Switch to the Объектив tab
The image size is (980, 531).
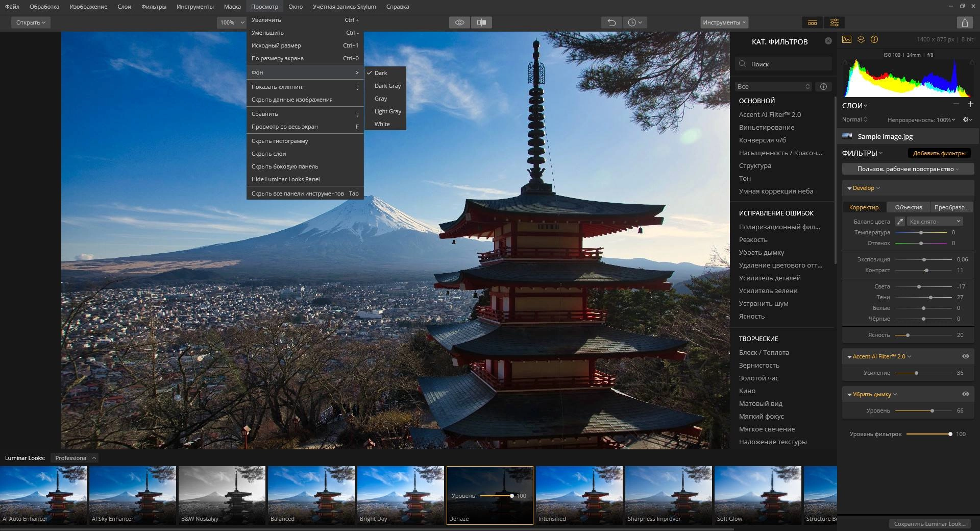(909, 207)
